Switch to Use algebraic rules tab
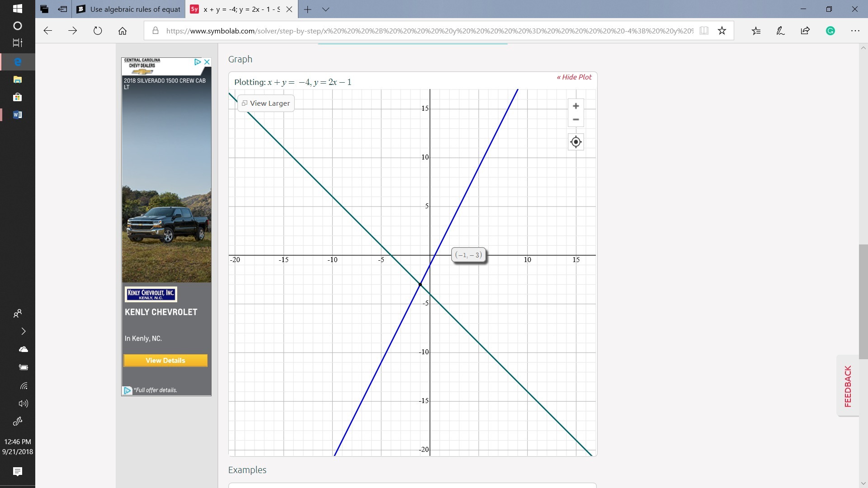The height and width of the screenshot is (488, 868). (x=129, y=9)
